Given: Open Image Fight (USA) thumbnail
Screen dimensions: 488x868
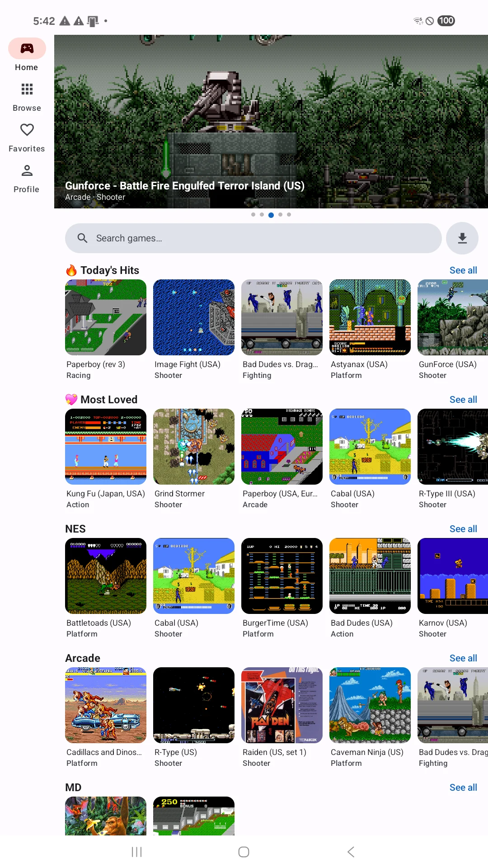Looking at the screenshot, I should 194,317.
